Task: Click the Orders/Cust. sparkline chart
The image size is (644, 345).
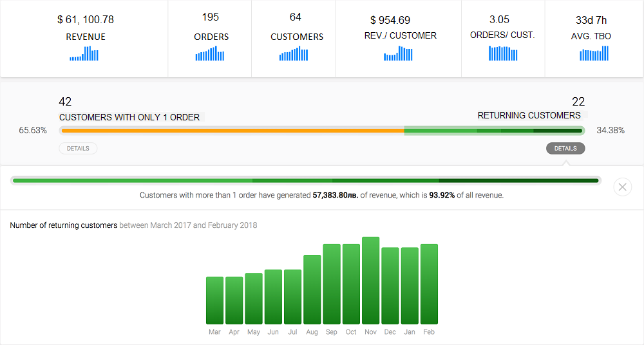Action: (503, 54)
